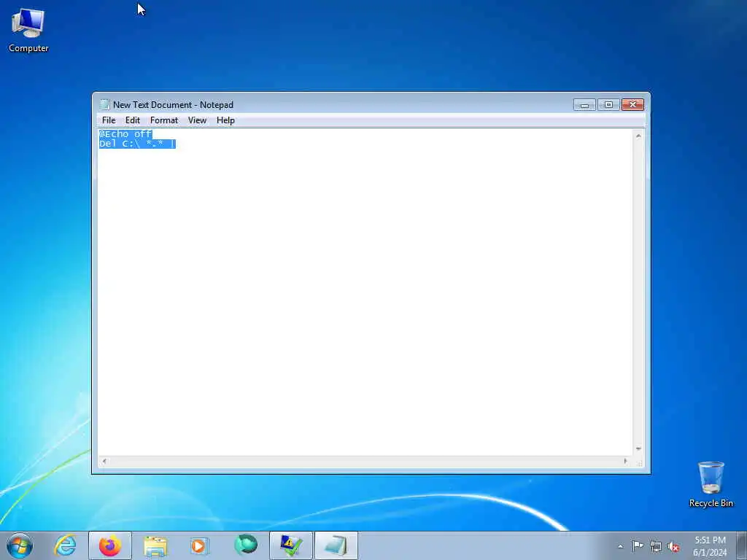747x560 pixels.
Task: Open the Help menu in Notepad
Action: pos(225,120)
